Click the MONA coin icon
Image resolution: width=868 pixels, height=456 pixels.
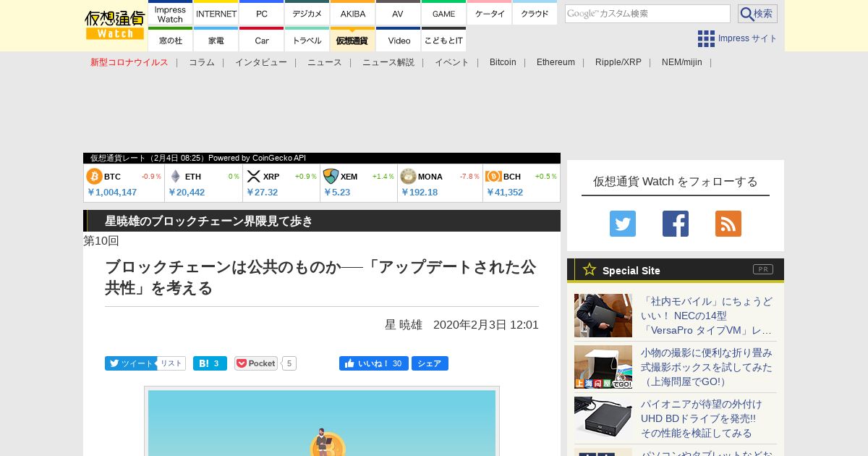[408, 177]
